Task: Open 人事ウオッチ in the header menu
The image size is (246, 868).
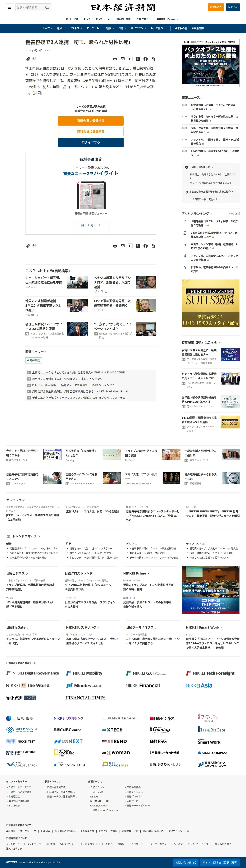Action: point(144,19)
